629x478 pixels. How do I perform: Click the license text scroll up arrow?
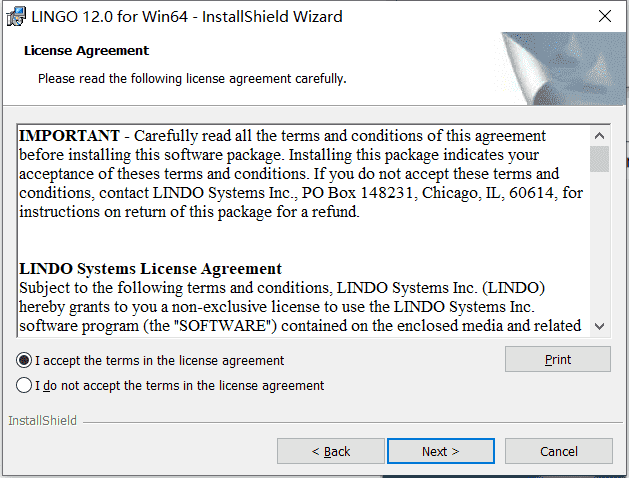[x=600, y=136]
